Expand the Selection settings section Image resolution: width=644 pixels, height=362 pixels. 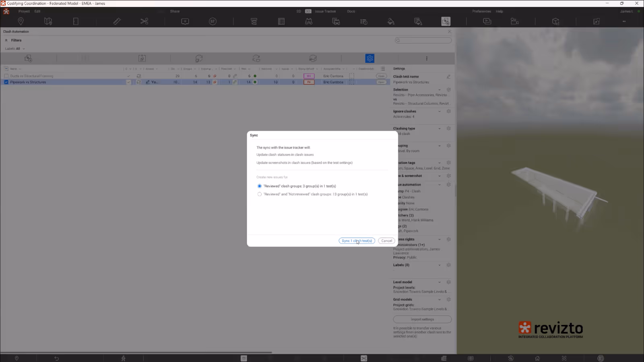coord(440,90)
